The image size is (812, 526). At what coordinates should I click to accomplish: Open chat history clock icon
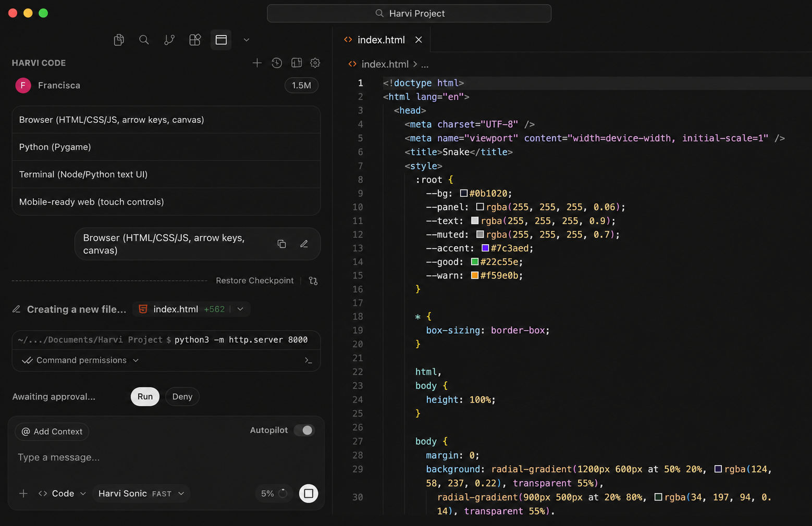[x=277, y=63]
